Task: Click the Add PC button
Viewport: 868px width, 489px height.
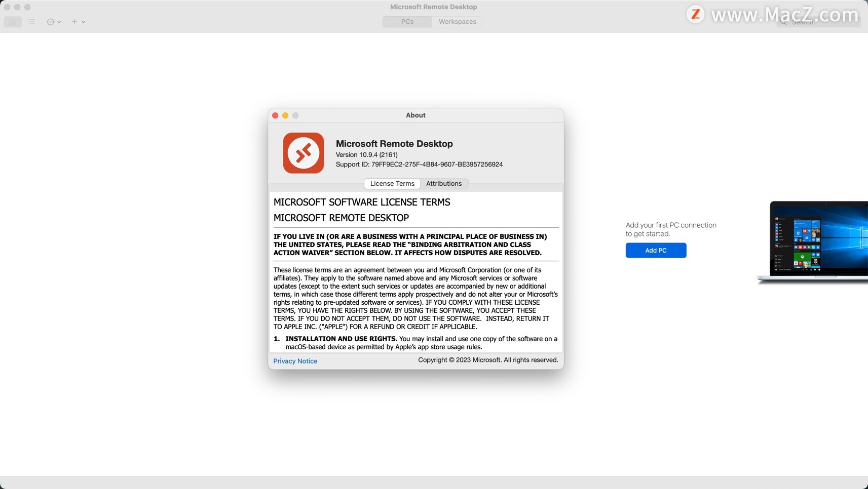Action: pyautogui.click(x=656, y=251)
